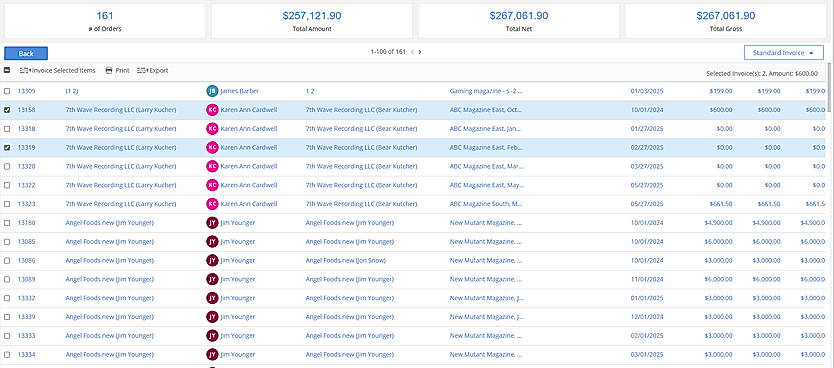Click $4,900.00 amount in order 13180 row
Screen dimensions: 834x368
(718, 223)
